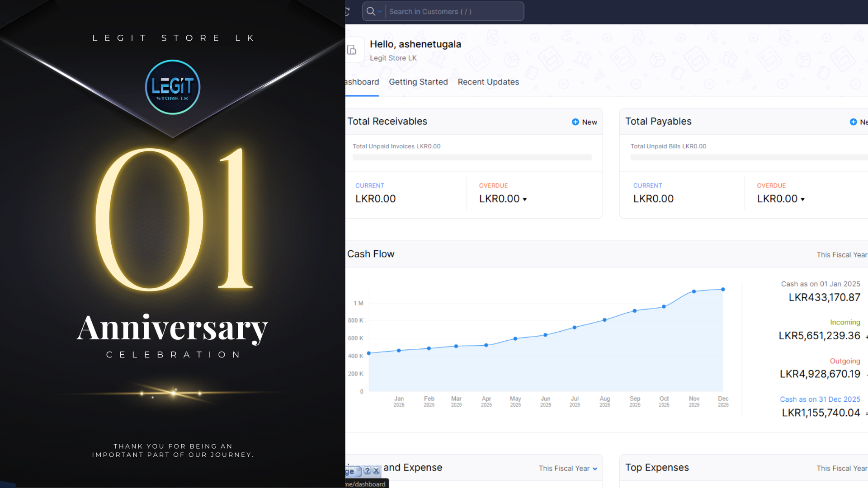Click the Cash as on 31 Dec 2025 link

tap(820, 399)
